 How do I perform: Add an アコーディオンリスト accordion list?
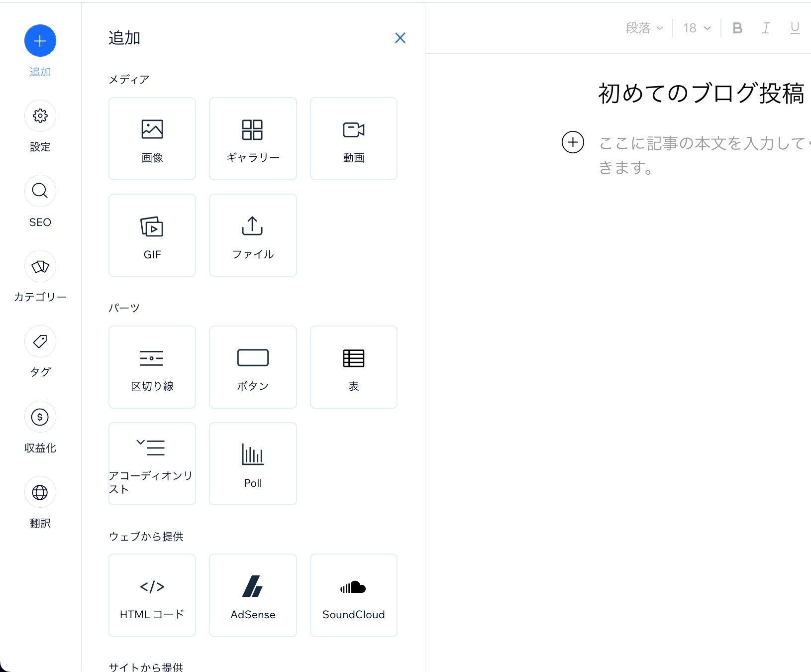tap(152, 464)
